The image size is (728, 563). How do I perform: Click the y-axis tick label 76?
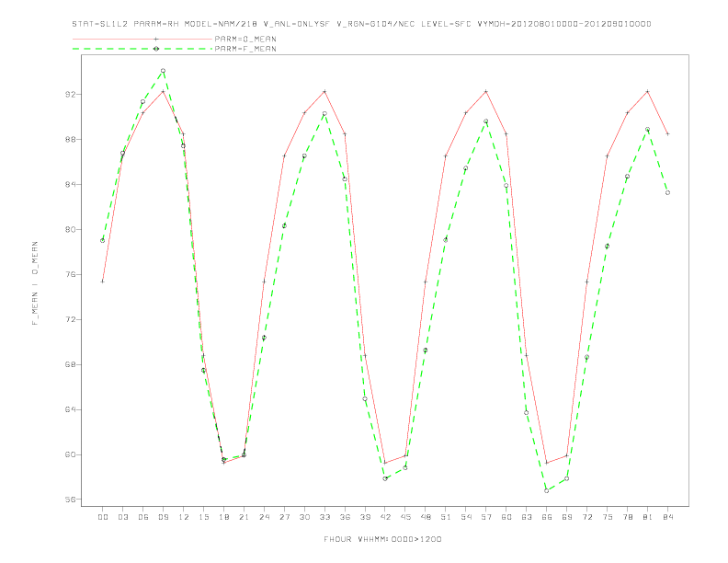[70, 274]
